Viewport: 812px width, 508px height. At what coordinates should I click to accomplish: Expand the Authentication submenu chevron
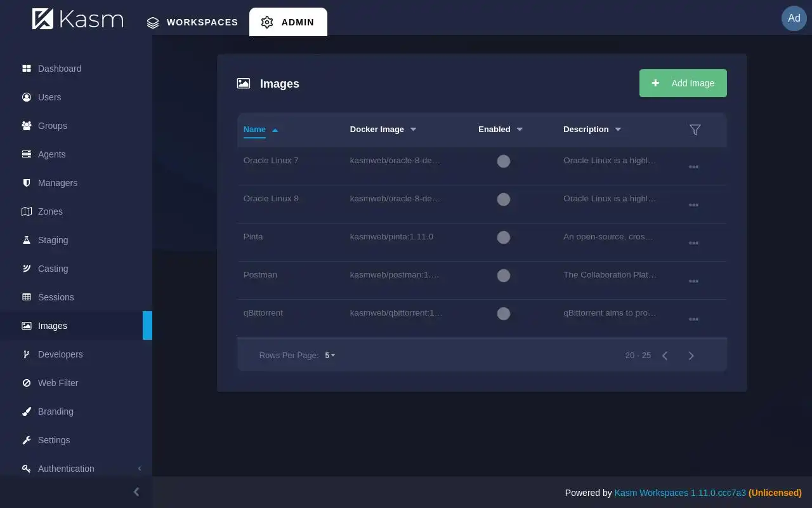click(x=140, y=469)
